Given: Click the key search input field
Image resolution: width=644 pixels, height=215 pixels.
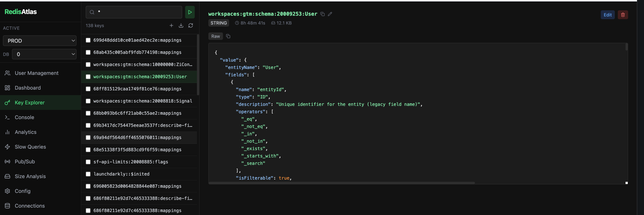Looking at the screenshot, I should [x=134, y=12].
